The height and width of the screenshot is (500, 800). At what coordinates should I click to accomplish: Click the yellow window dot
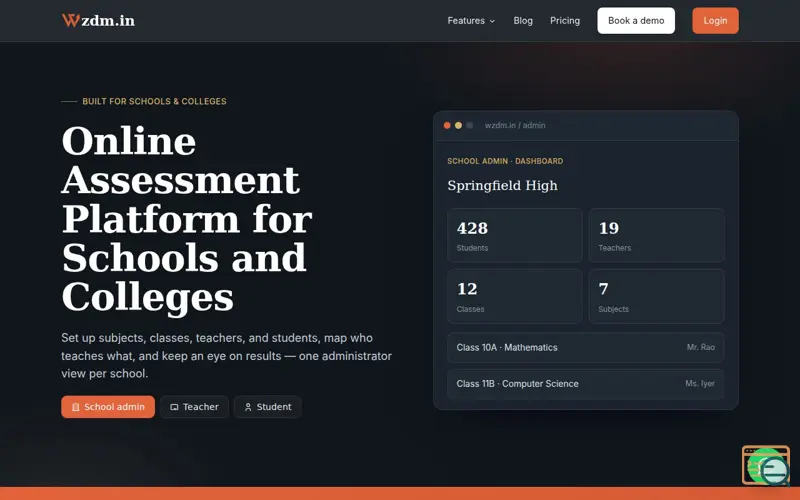pos(458,126)
